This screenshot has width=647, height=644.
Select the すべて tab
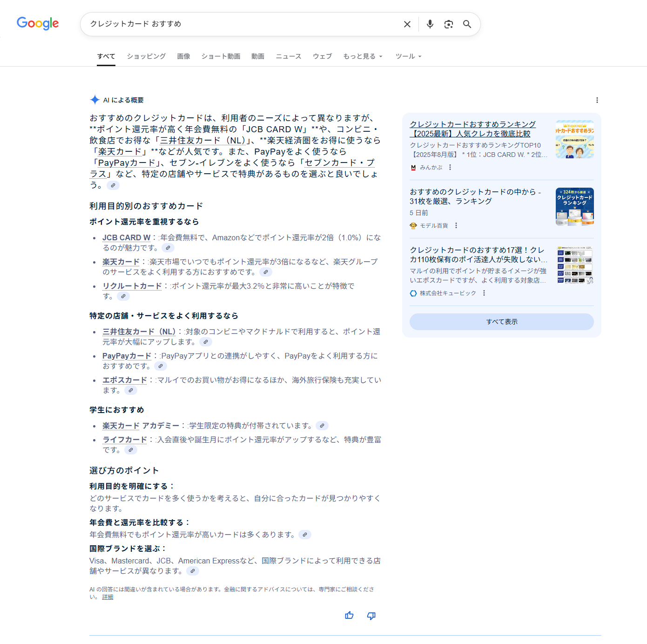106,56
